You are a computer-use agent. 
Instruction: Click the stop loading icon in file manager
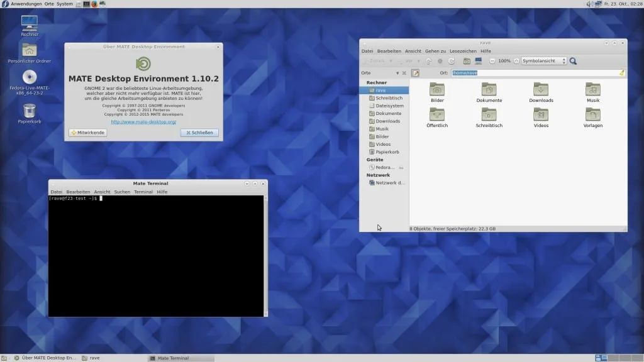coord(440,61)
